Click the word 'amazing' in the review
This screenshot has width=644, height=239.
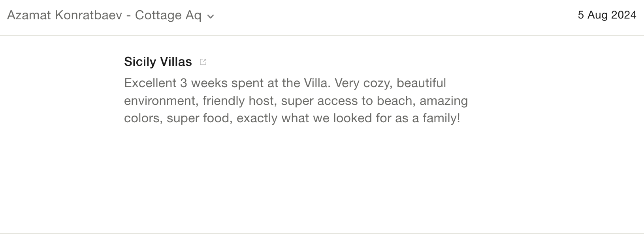tap(444, 101)
